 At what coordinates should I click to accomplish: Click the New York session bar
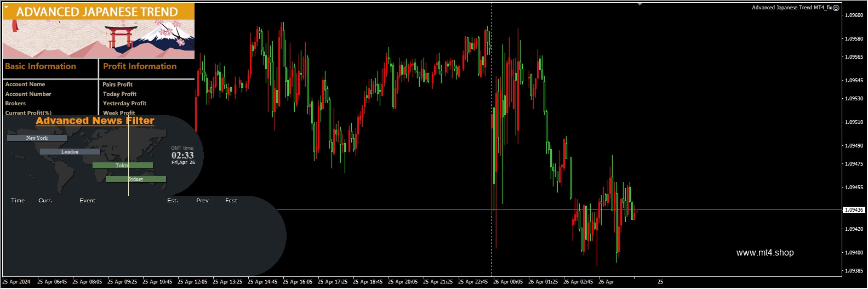(x=37, y=138)
